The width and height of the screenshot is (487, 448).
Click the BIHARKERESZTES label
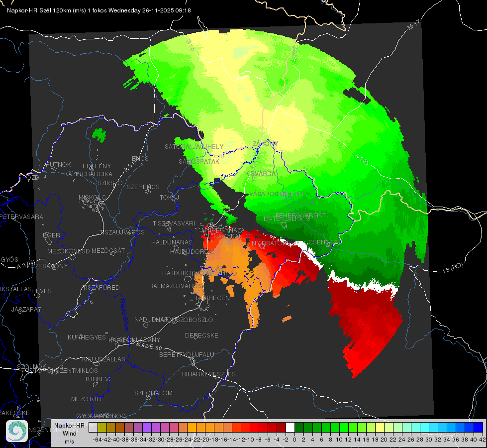click(x=209, y=374)
